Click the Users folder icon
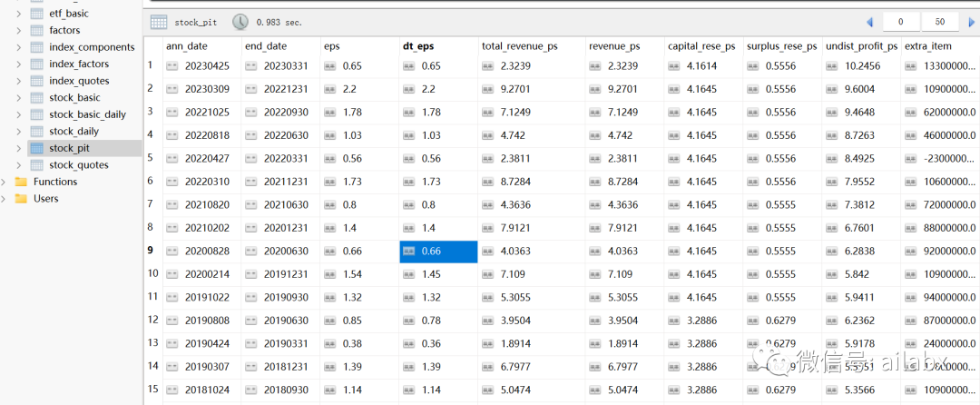The height and width of the screenshot is (405, 980). click(21, 199)
